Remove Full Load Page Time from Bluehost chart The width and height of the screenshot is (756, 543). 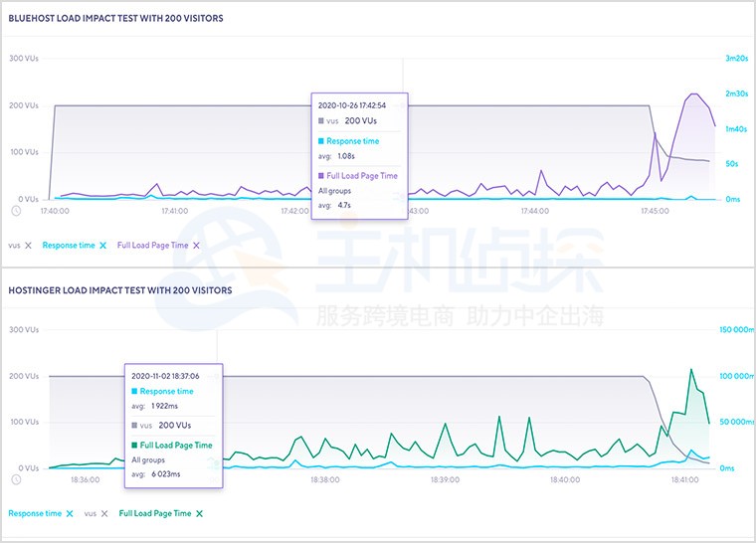[x=197, y=245]
